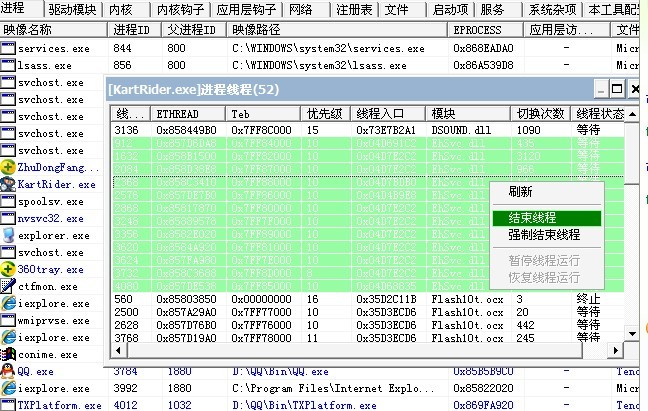Click the TXPlatform.exe process icon
The image size is (648, 411).
(x=8, y=405)
